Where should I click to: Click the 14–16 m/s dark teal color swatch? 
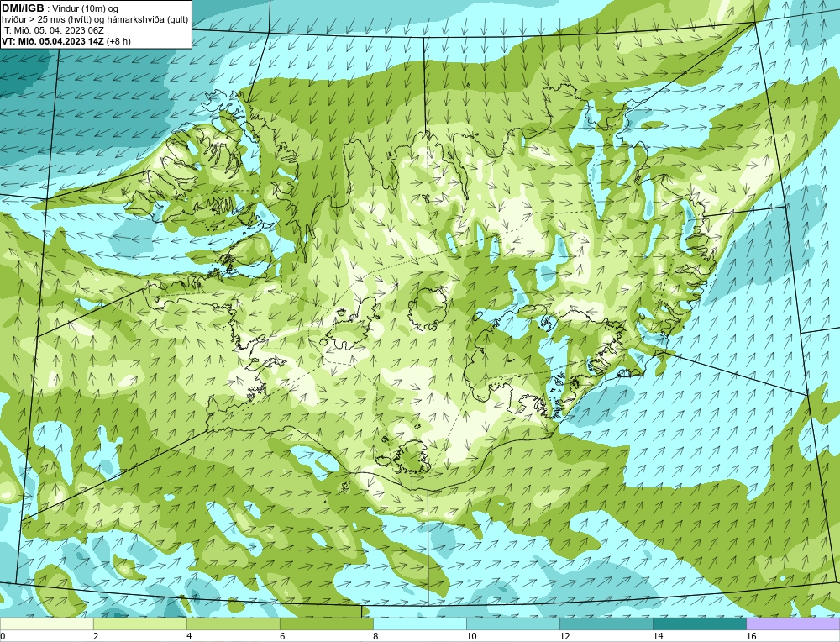pyautogui.click(x=700, y=624)
